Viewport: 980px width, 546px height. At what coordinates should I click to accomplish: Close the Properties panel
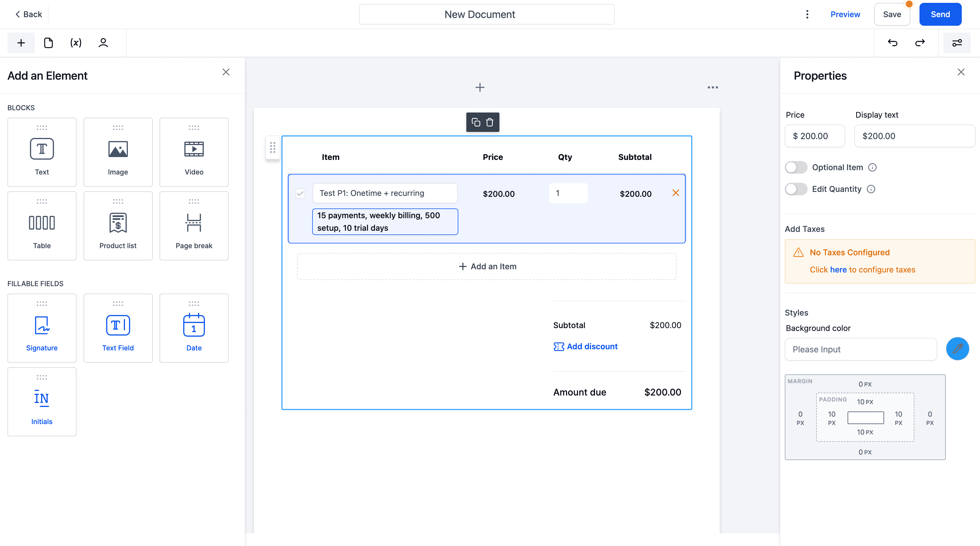pyautogui.click(x=961, y=72)
